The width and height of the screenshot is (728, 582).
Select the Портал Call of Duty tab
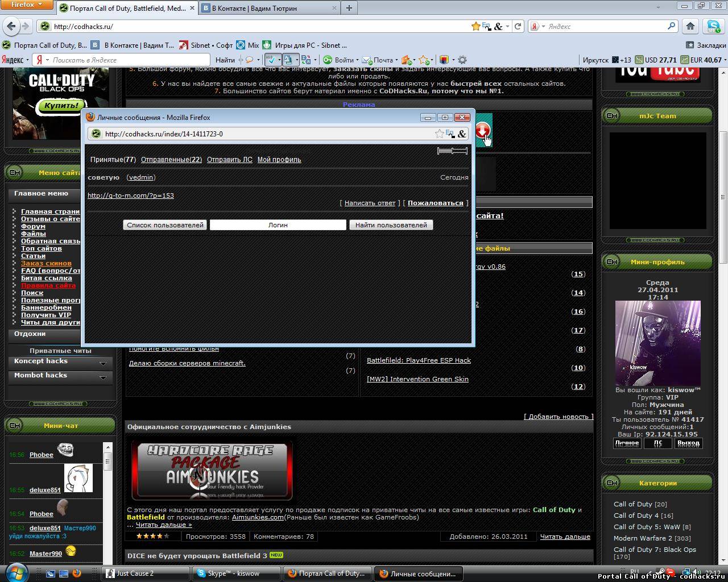128,8
